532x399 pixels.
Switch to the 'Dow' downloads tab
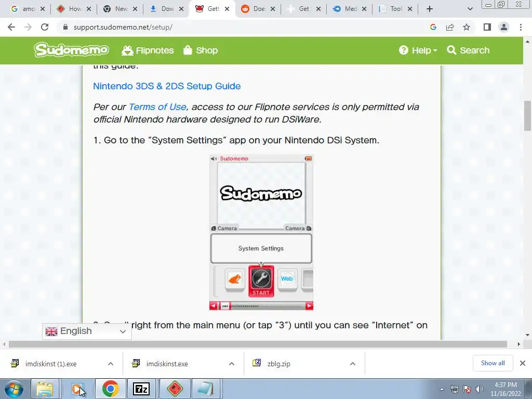point(166,9)
